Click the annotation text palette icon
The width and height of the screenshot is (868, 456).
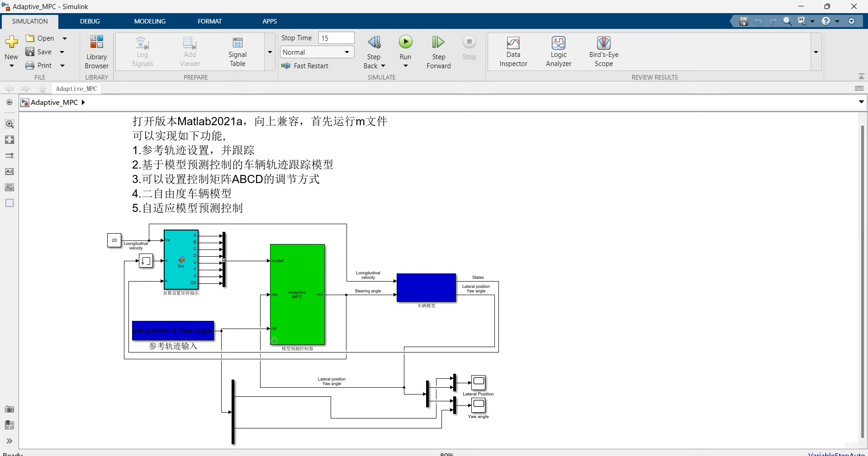[9, 171]
